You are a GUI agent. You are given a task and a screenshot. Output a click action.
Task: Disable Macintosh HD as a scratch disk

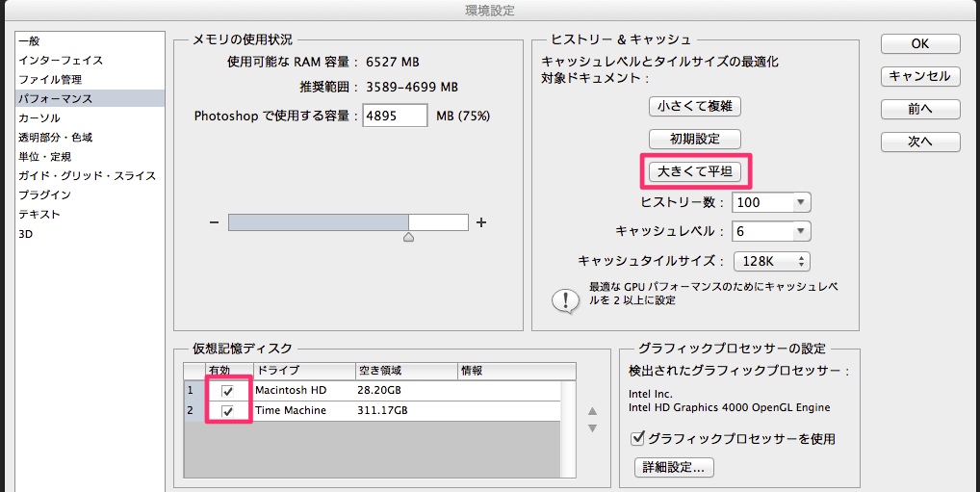(x=228, y=391)
